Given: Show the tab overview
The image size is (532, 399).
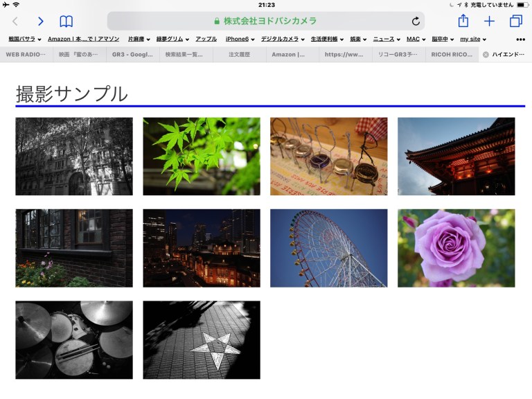Looking at the screenshot, I should [515, 21].
